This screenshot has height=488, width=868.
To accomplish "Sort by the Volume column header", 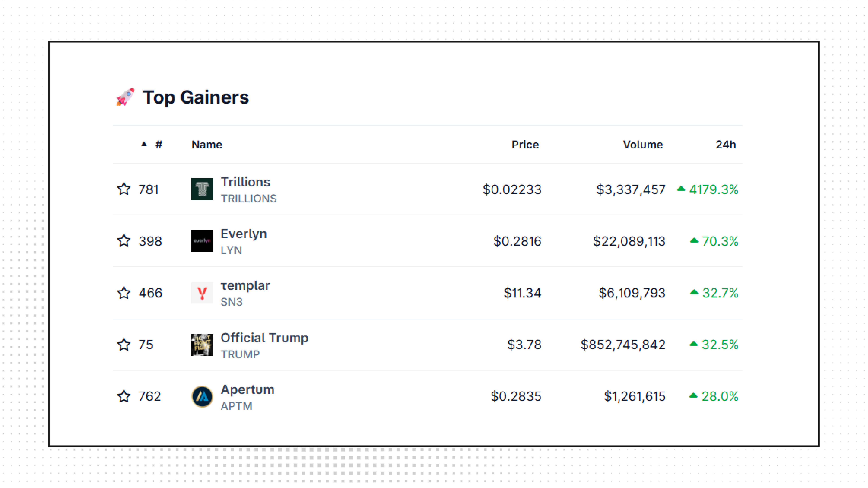I will (x=642, y=145).
